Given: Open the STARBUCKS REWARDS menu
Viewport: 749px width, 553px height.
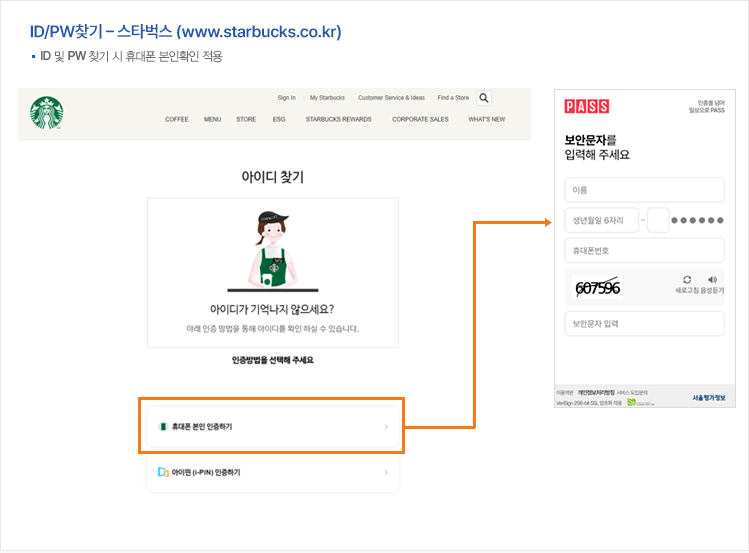Looking at the screenshot, I should (339, 119).
